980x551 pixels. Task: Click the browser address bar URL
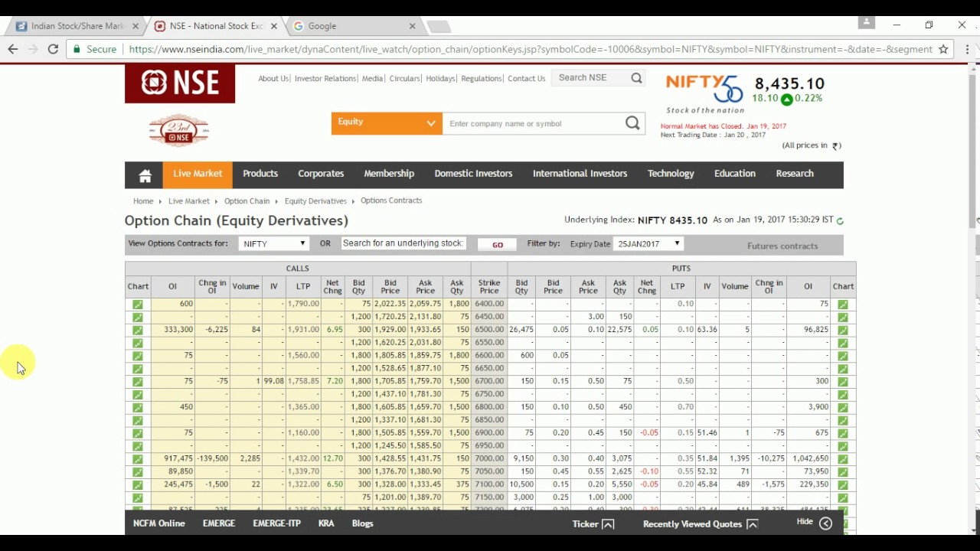[x=531, y=49]
